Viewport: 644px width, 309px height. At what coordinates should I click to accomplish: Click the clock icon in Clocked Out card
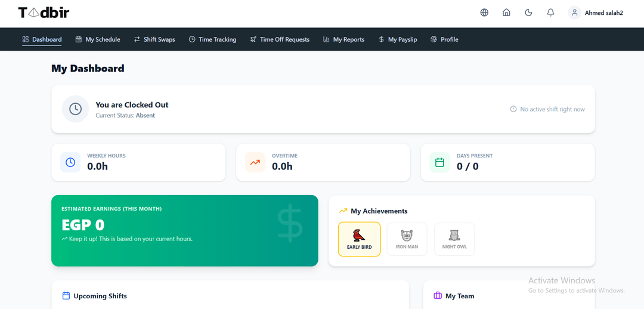pos(75,109)
